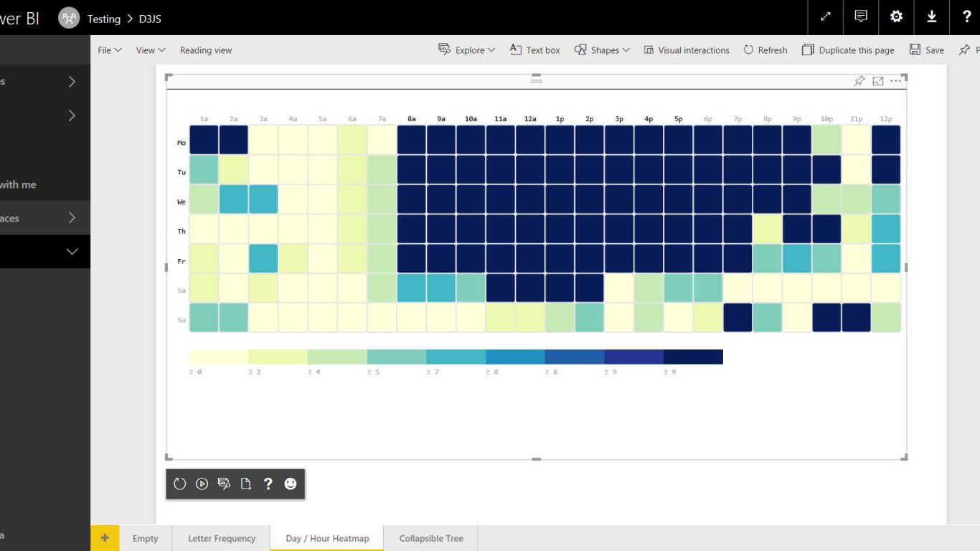The image size is (980, 551).
Task: Open the heatmap visual's more options ellipsis
Action: point(896,81)
